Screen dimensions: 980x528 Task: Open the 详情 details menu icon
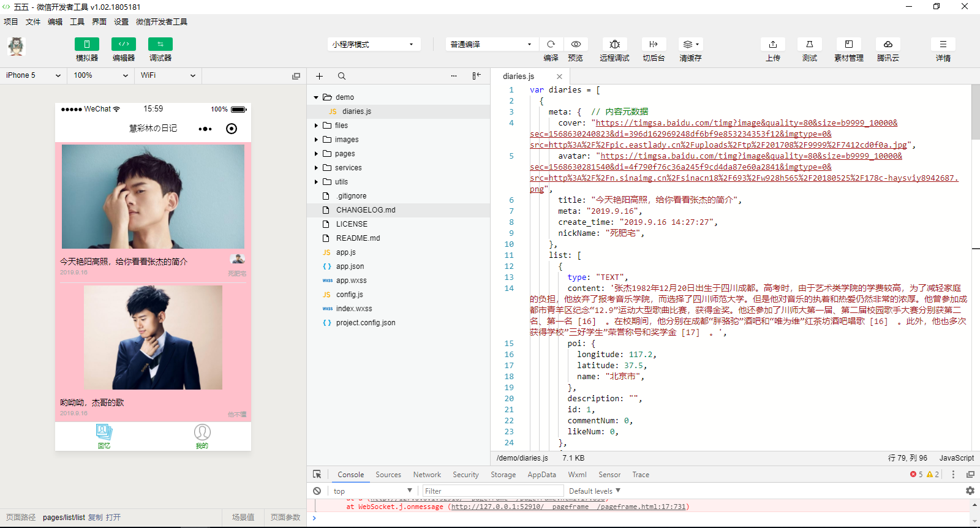point(943,44)
